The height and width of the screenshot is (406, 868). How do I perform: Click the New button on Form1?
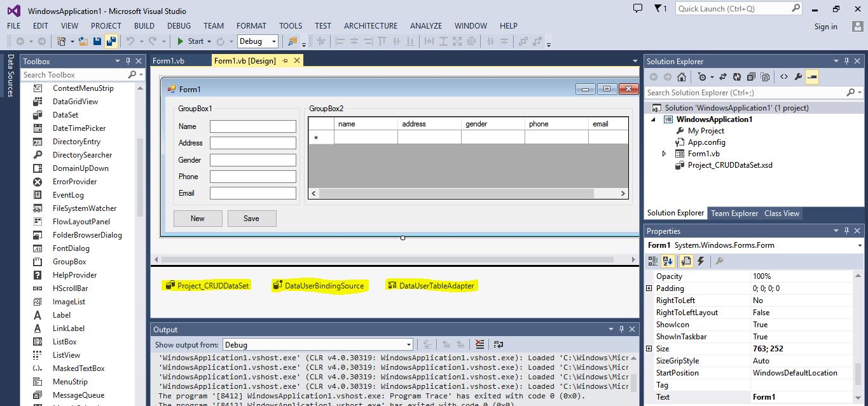point(197,218)
